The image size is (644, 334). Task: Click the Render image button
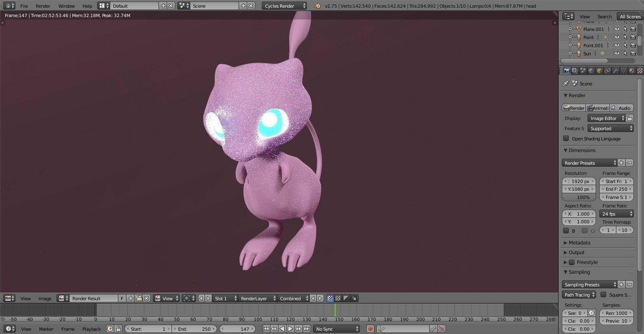(574, 108)
